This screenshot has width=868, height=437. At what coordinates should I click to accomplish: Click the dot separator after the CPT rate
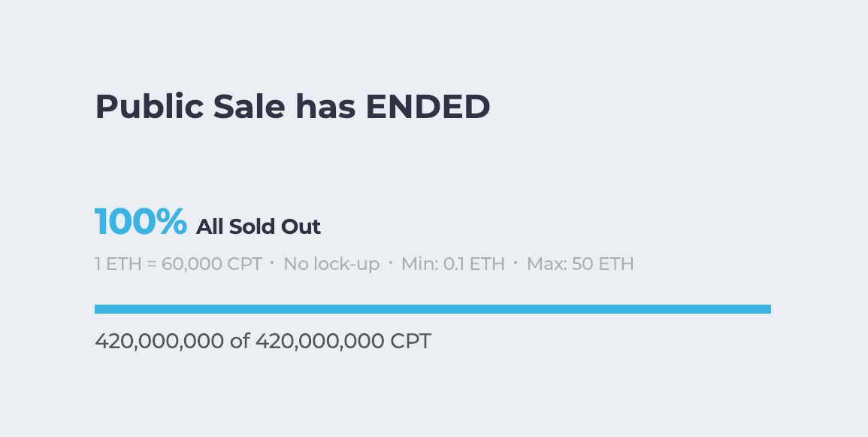point(272,263)
